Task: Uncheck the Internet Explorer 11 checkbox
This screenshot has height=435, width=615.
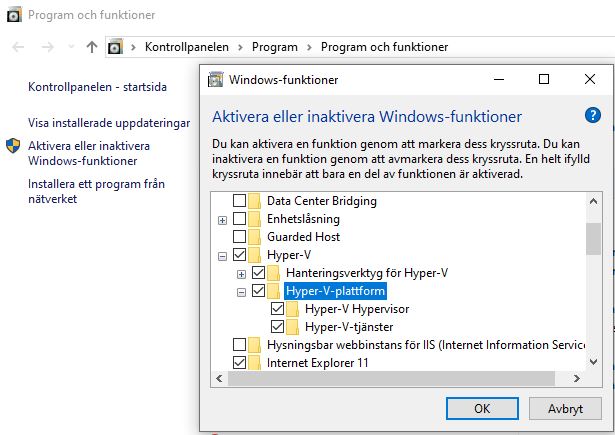Action: (x=239, y=363)
